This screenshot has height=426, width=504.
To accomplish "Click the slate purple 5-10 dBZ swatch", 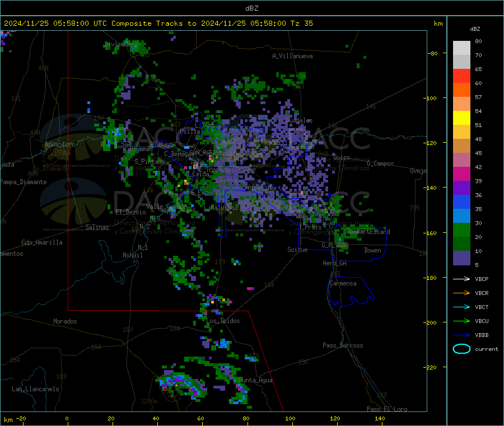I will coord(461,258).
